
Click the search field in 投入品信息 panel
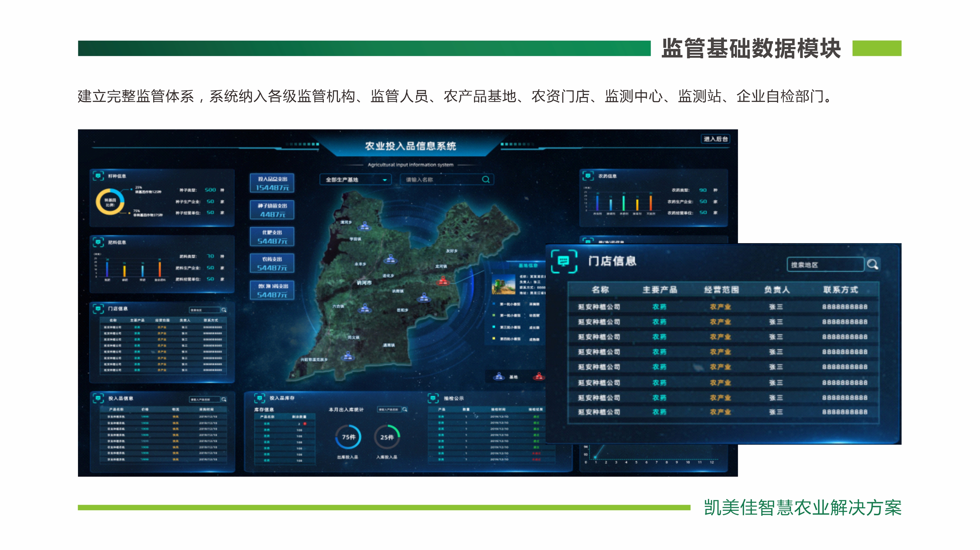tap(205, 399)
